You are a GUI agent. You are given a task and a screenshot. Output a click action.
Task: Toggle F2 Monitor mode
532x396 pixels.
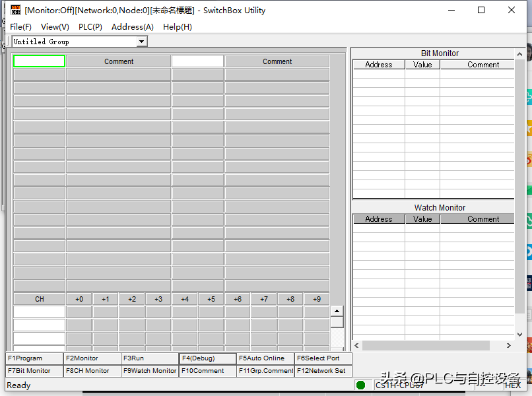click(92, 358)
